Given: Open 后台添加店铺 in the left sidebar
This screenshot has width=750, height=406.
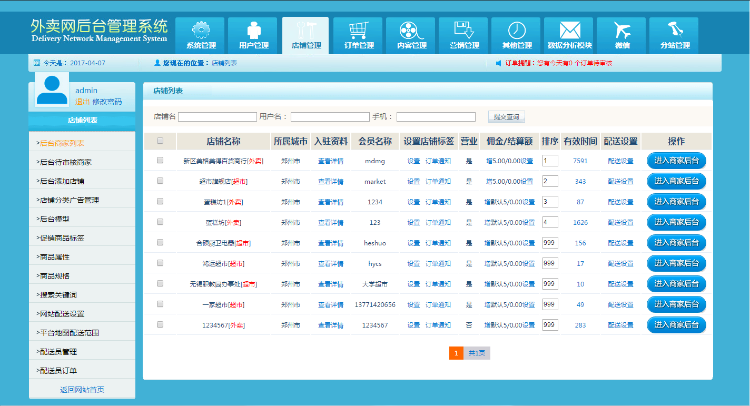Looking at the screenshot, I should tap(60, 181).
